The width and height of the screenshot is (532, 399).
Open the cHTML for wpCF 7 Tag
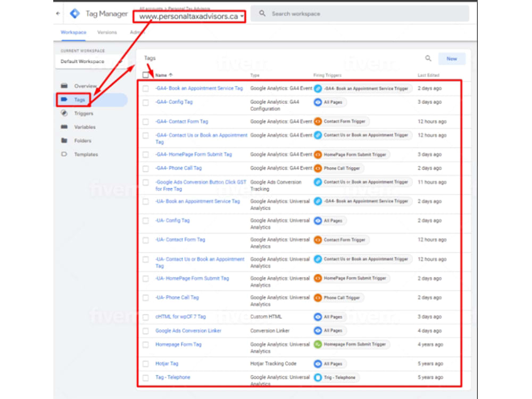tap(180, 317)
